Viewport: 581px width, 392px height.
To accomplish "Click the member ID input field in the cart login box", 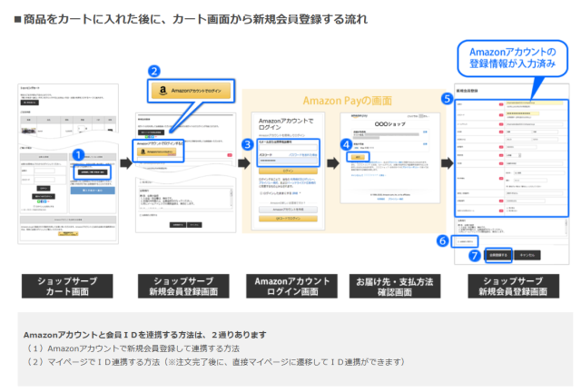I will pyautogui.click(x=44, y=171).
